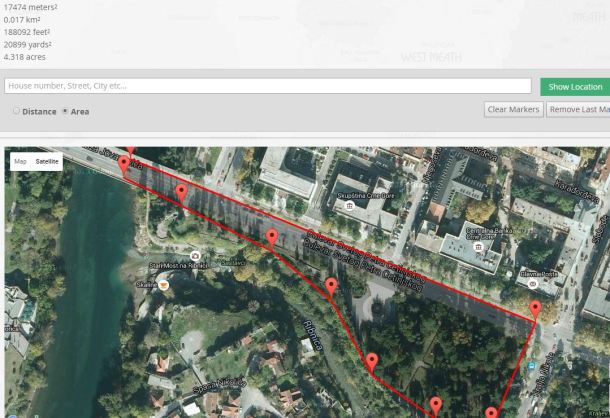Click the Centralna Banka landmark icon
The image size is (610, 418).
click(x=478, y=246)
